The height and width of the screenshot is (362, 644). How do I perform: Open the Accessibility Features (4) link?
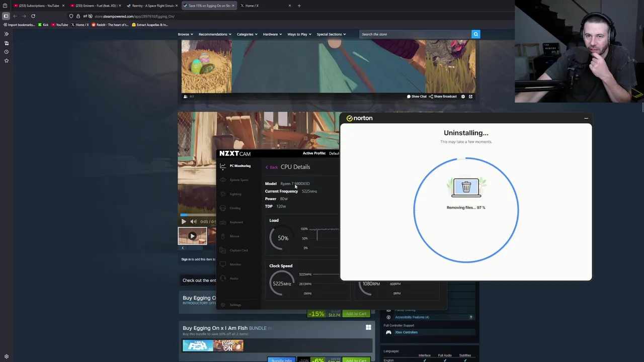412,317
